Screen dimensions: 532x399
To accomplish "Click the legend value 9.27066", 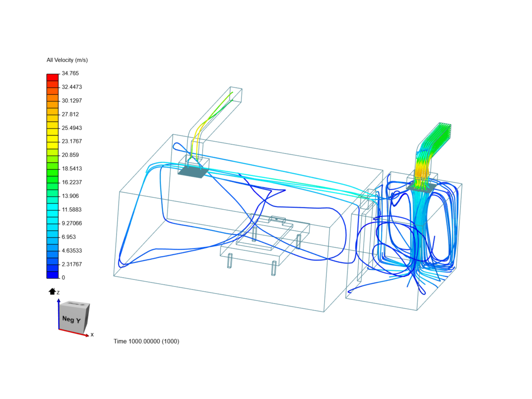I will point(72,223).
